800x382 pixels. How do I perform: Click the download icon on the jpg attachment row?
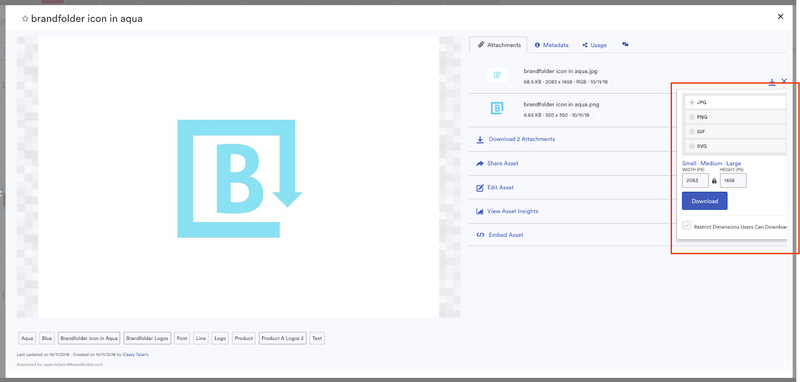(772, 82)
